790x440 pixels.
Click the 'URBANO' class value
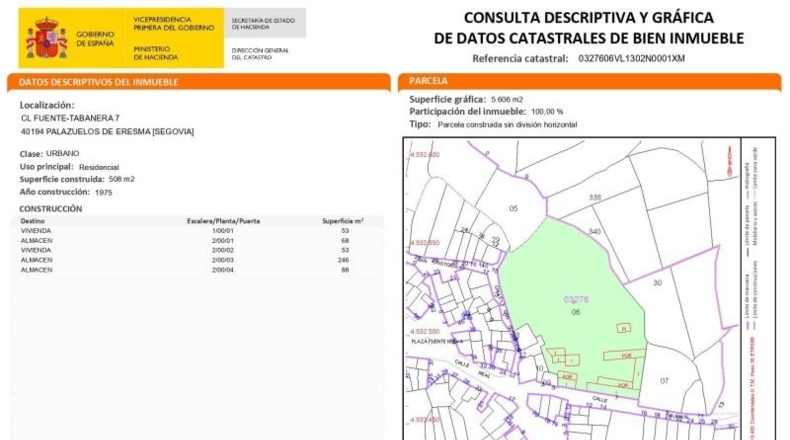point(62,153)
